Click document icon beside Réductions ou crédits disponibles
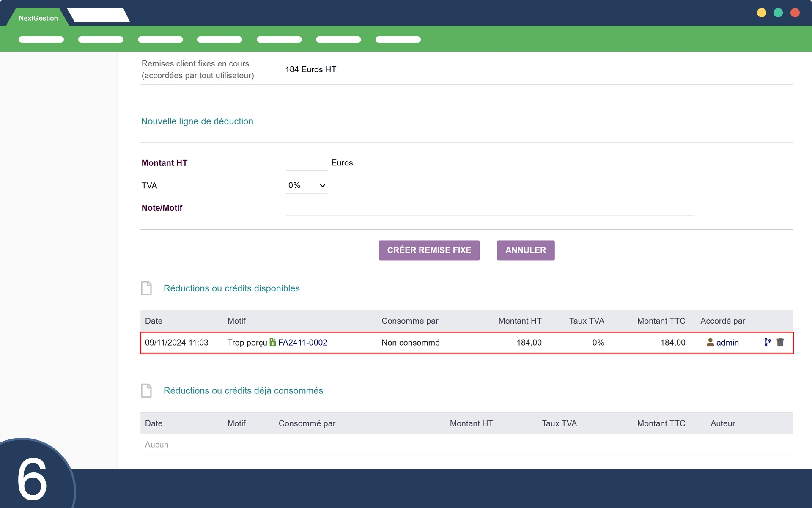812x508 pixels. tap(146, 288)
